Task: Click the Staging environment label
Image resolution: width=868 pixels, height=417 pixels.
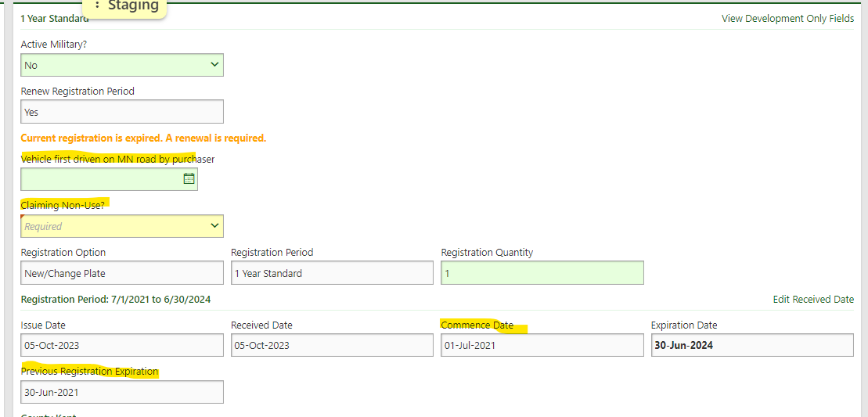Action: (133, 6)
